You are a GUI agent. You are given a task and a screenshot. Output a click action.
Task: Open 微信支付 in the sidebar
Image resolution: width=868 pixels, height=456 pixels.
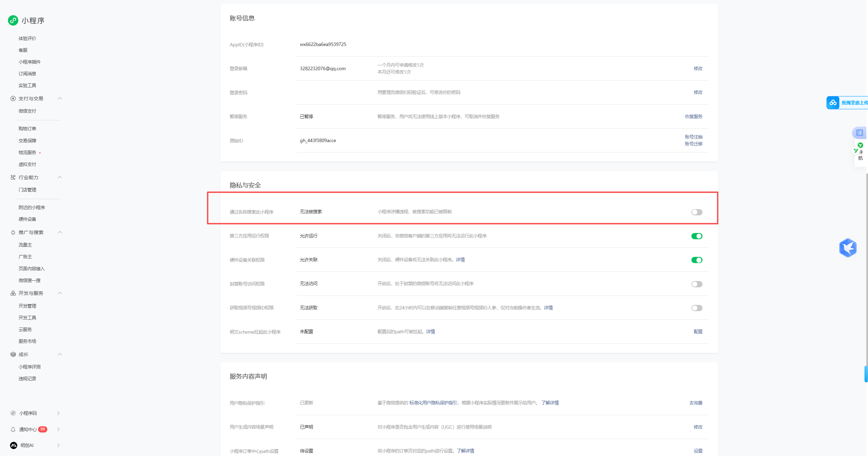pos(27,111)
